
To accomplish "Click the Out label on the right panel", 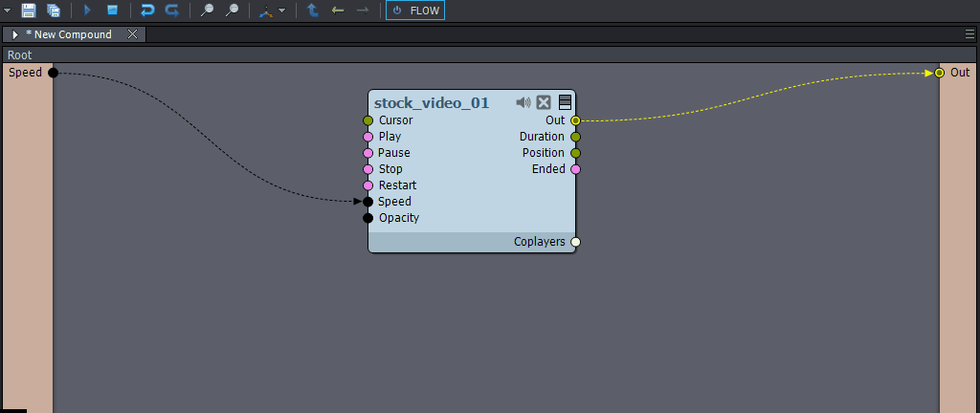I will (x=960, y=73).
